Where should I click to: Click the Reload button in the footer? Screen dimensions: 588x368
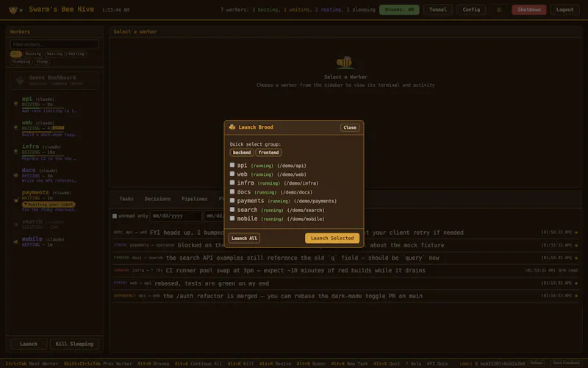(x=536, y=363)
